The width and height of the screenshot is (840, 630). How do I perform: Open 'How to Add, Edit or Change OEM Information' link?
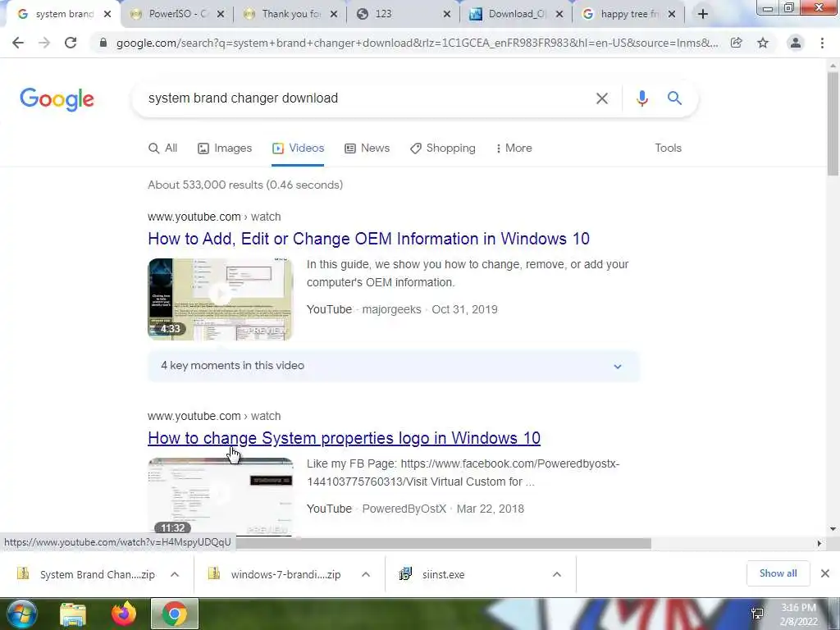368,239
